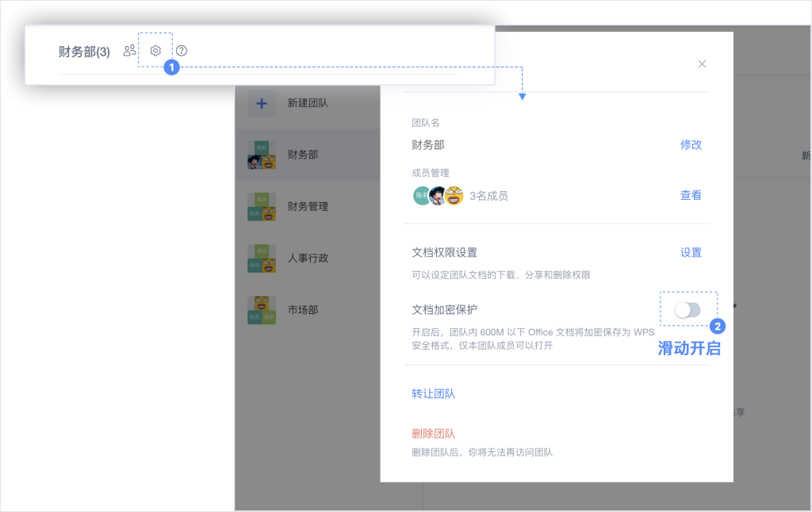The width and height of the screenshot is (812, 512).
Task: Click the 3名成员 text
Action: (x=488, y=196)
